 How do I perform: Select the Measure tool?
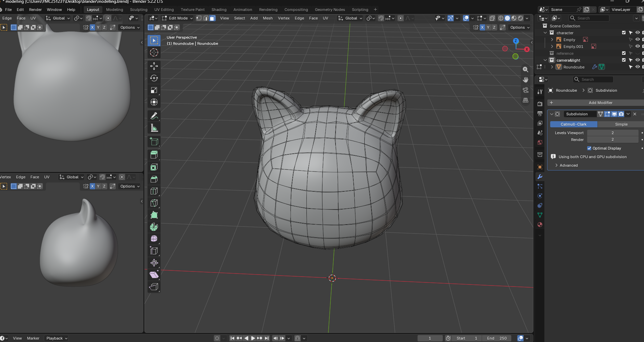click(154, 128)
